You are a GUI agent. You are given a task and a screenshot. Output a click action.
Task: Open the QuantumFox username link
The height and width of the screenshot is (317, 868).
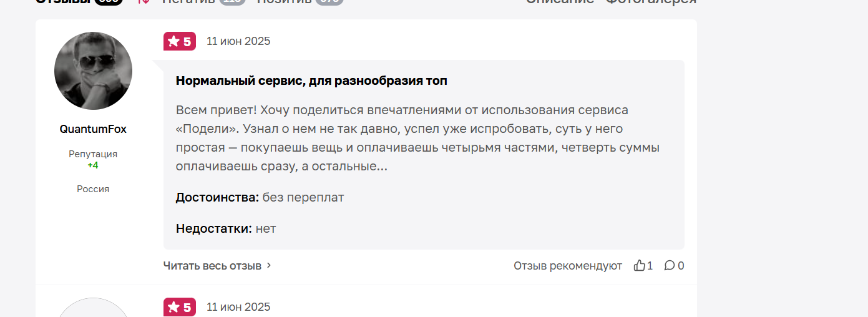click(x=93, y=129)
